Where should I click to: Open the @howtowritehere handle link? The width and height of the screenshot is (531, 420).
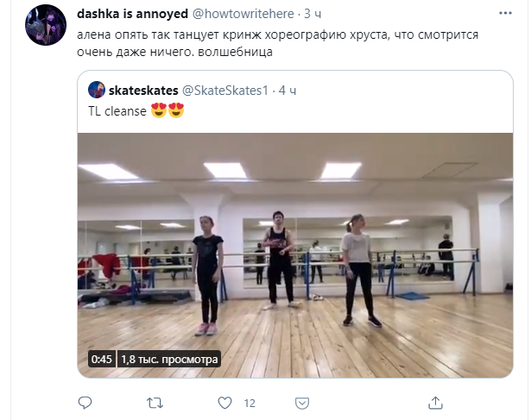243,14
